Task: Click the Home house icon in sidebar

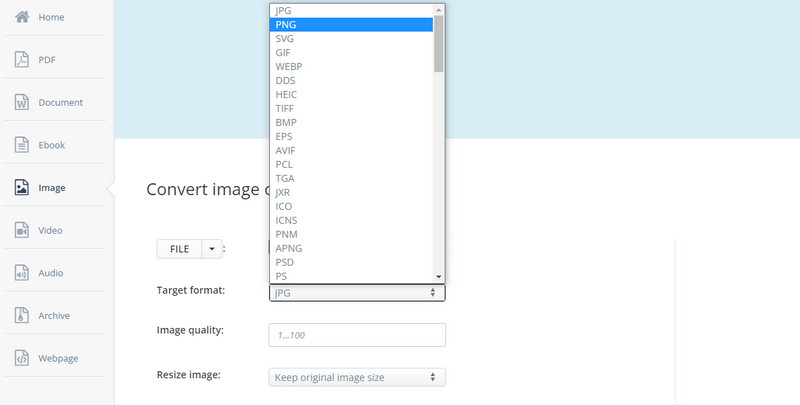Action: click(x=21, y=17)
